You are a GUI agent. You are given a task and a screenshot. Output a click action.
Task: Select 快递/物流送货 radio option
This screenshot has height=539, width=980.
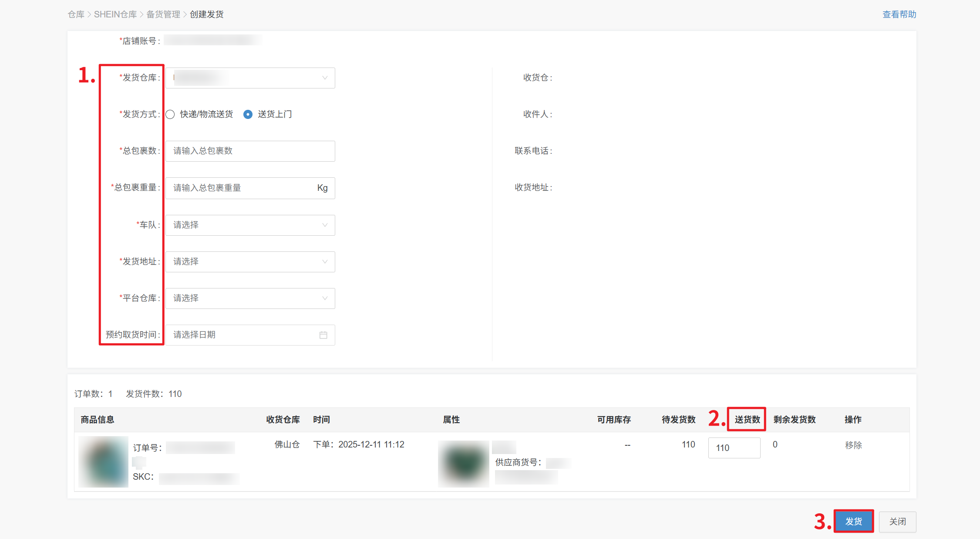(x=170, y=114)
